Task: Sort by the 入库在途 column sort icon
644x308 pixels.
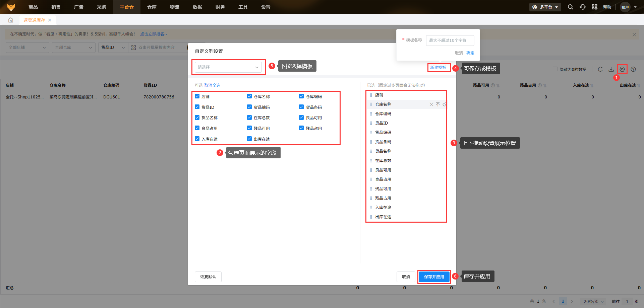Action: (x=592, y=85)
